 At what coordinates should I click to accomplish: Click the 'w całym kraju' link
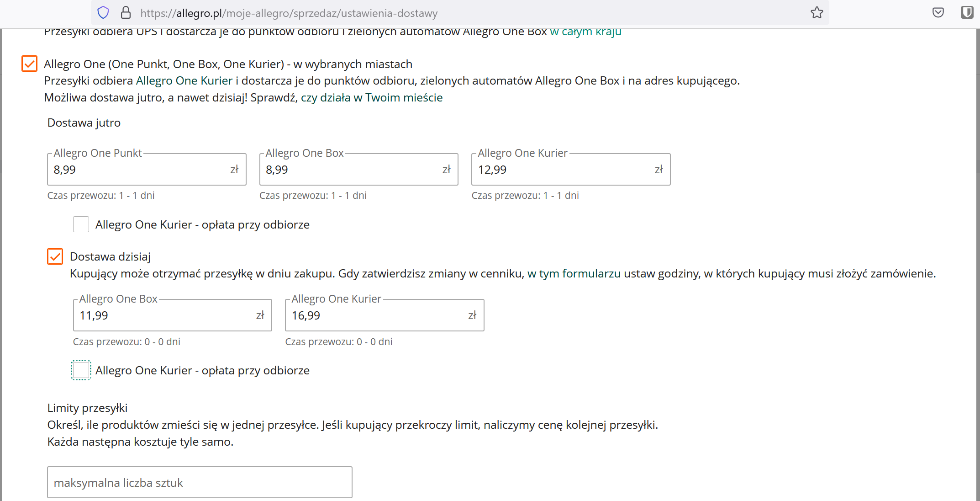click(585, 32)
